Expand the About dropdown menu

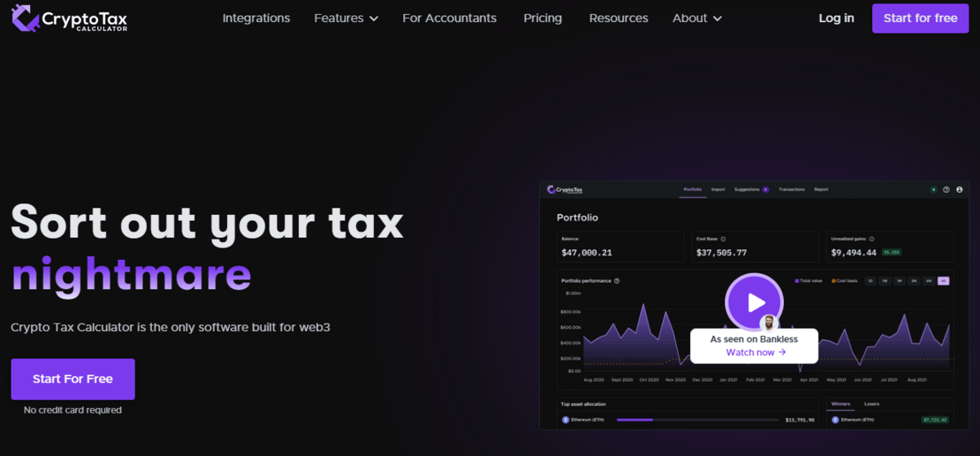tap(697, 18)
